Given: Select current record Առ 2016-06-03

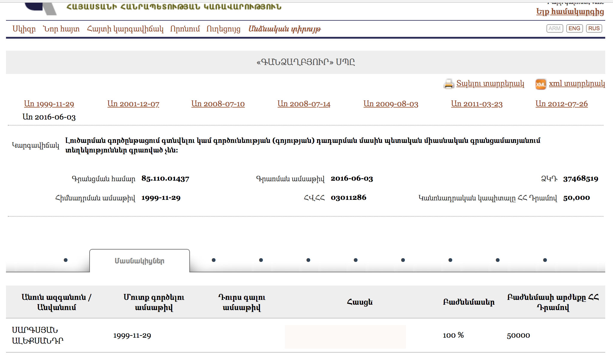Looking at the screenshot, I should [49, 117].
